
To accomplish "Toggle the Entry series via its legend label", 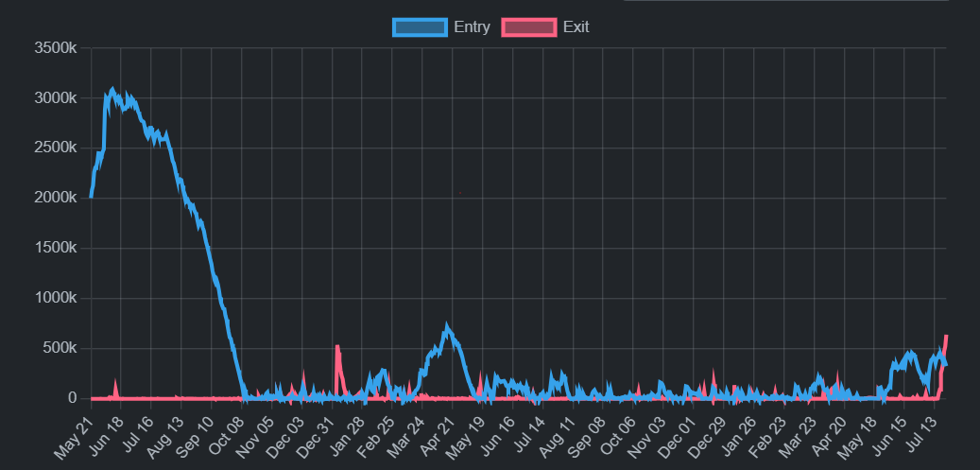I will pos(472,27).
